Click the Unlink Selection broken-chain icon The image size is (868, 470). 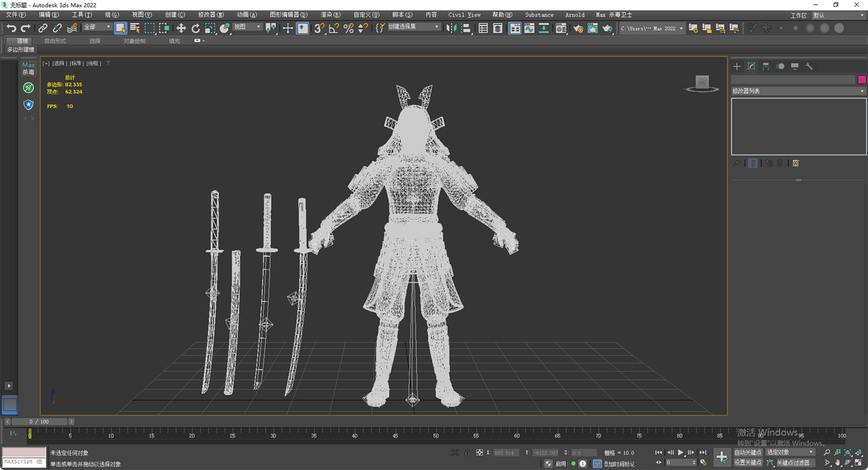tap(57, 28)
